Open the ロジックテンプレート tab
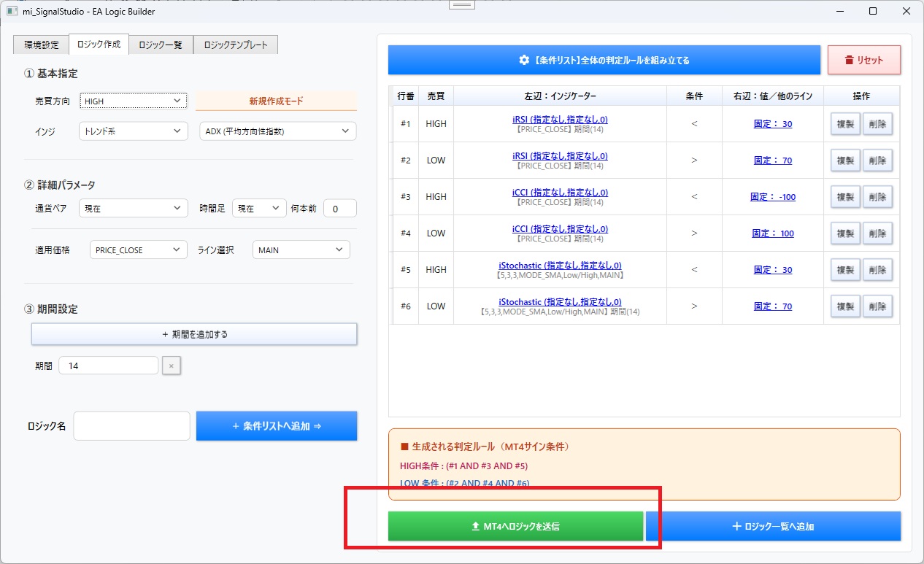The height and width of the screenshot is (564, 924). [235, 45]
